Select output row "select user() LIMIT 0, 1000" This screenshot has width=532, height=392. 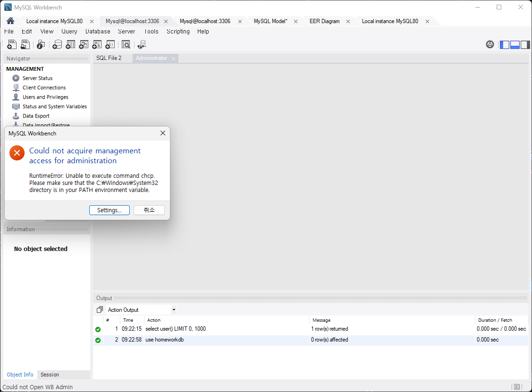click(x=311, y=329)
